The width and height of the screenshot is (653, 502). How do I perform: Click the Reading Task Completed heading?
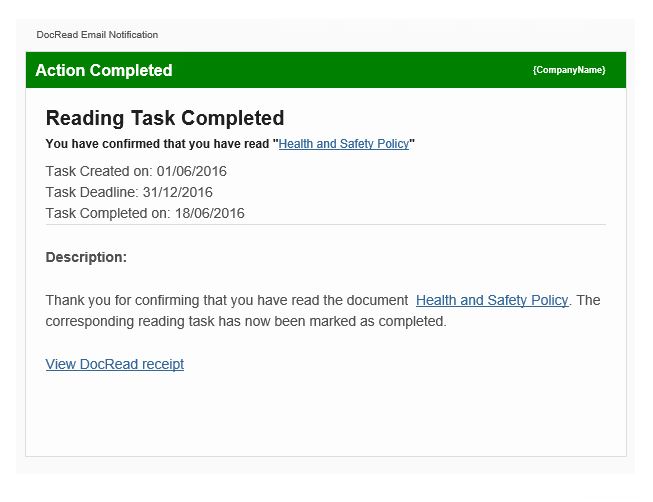(x=165, y=118)
